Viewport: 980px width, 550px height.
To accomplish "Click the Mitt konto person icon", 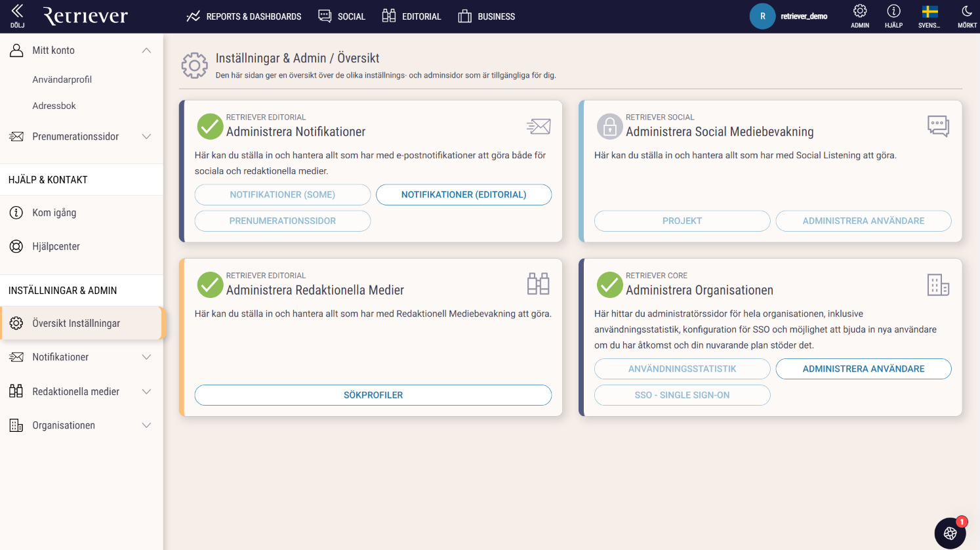I will click(16, 51).
